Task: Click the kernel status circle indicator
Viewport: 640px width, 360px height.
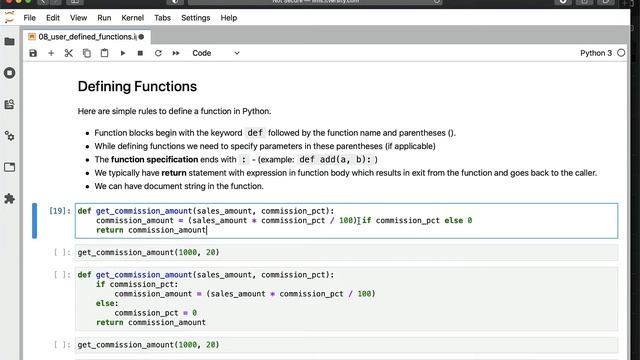Action: pyautogui.click(x=621, y=53)
